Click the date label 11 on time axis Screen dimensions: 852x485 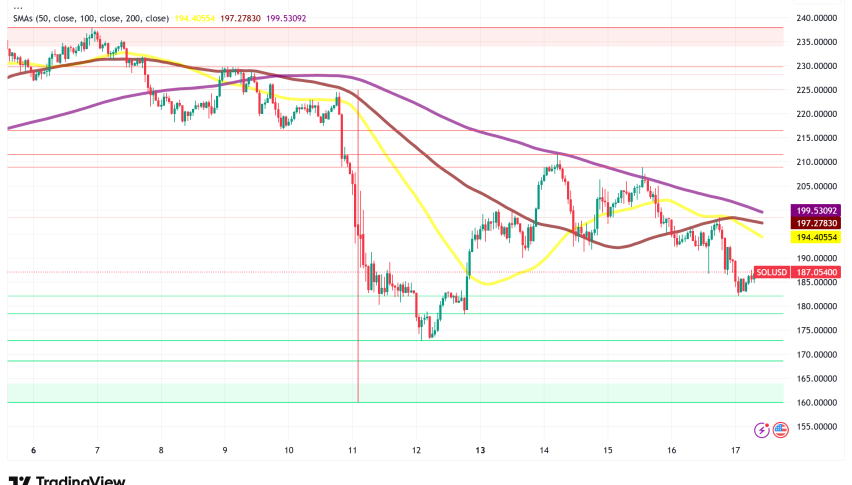(x=351, y=451)
